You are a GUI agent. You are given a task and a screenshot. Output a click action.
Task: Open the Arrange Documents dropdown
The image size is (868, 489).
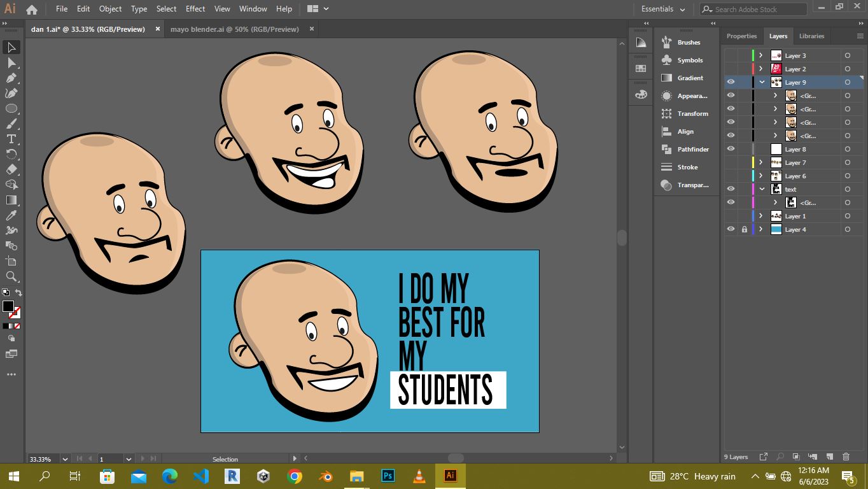318,9
